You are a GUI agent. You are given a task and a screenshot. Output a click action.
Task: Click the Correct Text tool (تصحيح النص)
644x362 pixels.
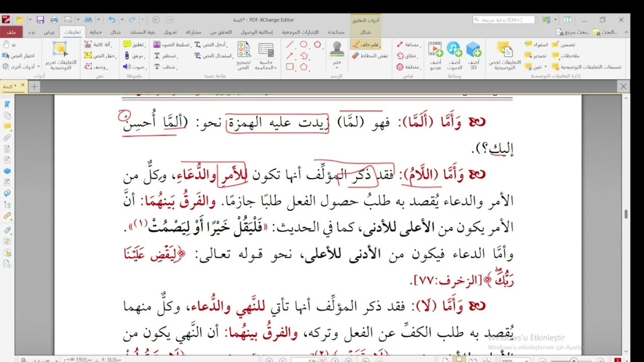(x=243, y=55)
